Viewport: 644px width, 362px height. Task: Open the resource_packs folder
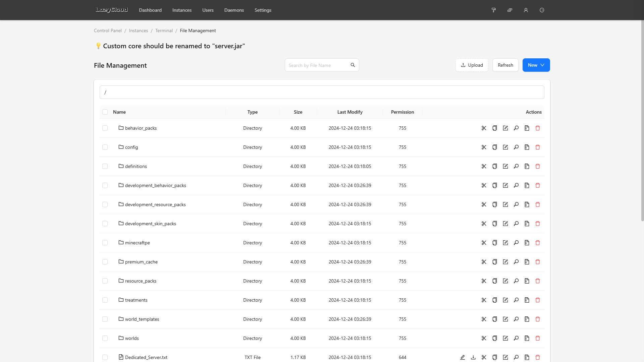click(141, 281)
